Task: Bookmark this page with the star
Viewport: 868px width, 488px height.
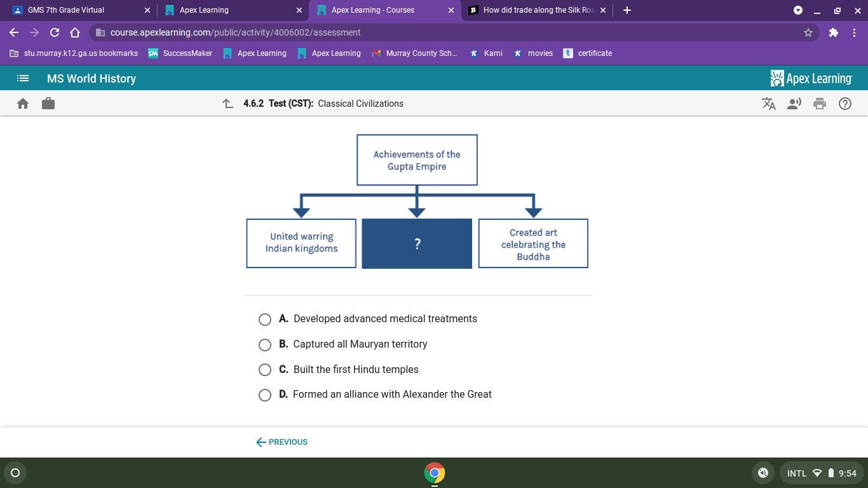Action: [x=808, y=32]
